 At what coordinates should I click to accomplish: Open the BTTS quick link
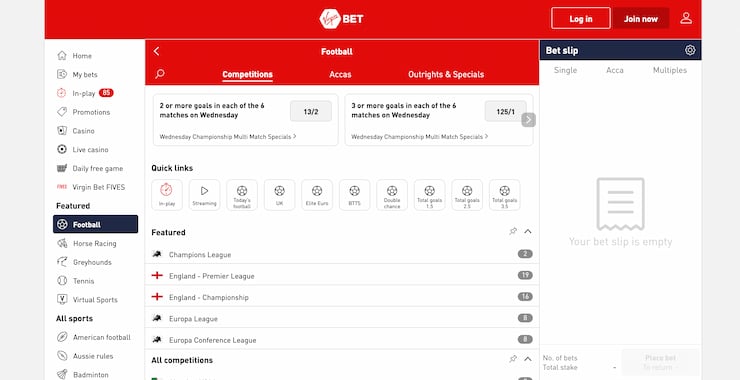click(354, 195)
